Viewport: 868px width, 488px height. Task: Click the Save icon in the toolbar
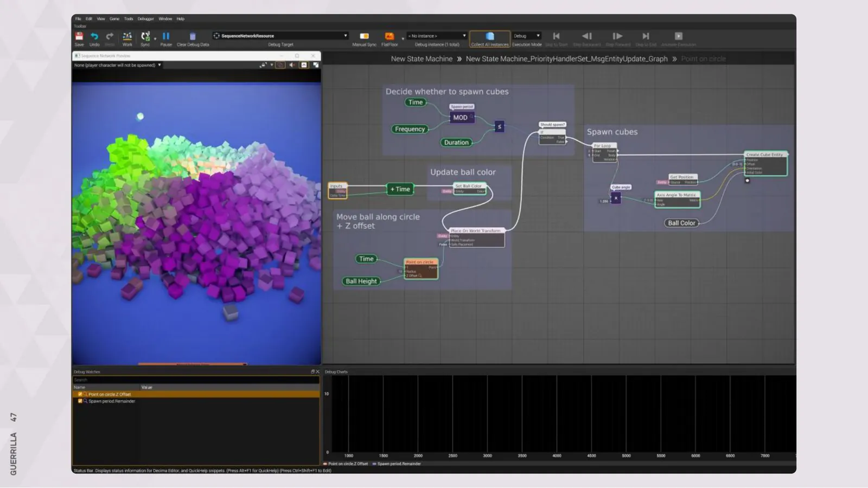79,36
